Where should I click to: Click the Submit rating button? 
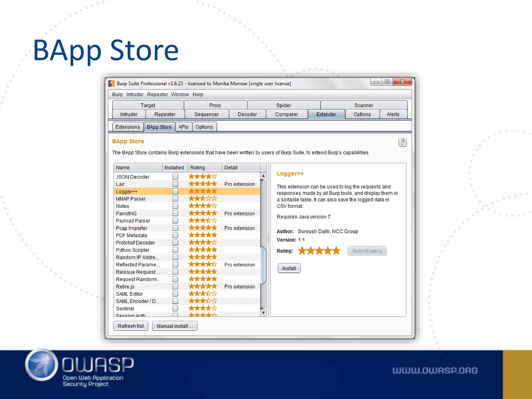coord(367,251)
